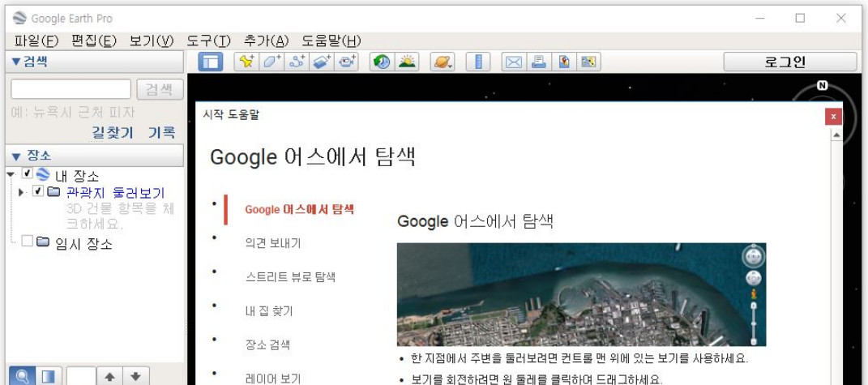
Task: Click the folder icon of 임시 장소
Action: pos(43,242)
